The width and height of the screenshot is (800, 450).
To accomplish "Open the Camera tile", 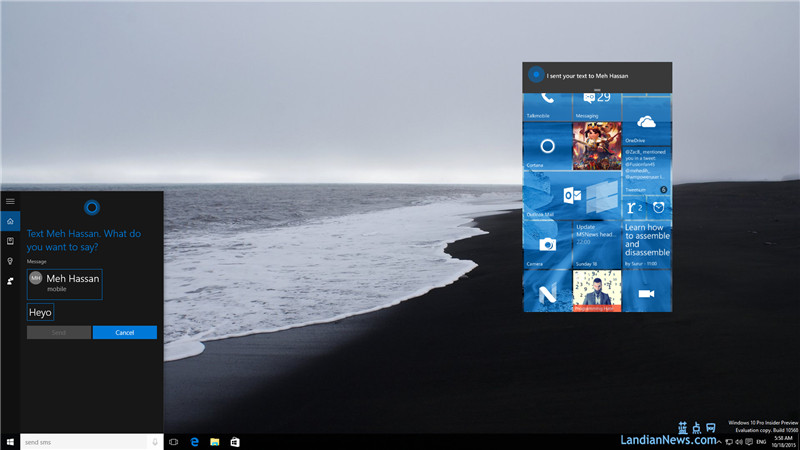I will click(547, 244).
